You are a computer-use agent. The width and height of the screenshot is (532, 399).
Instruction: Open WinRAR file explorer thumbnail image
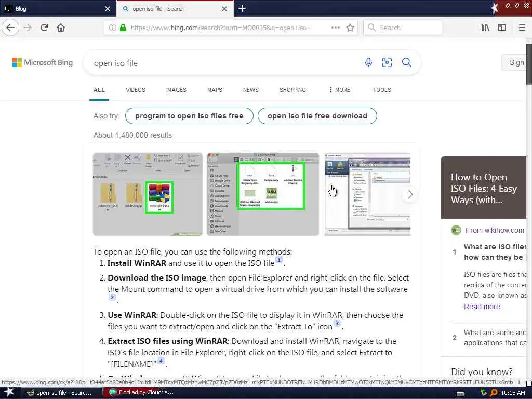[x=148, y=194]
